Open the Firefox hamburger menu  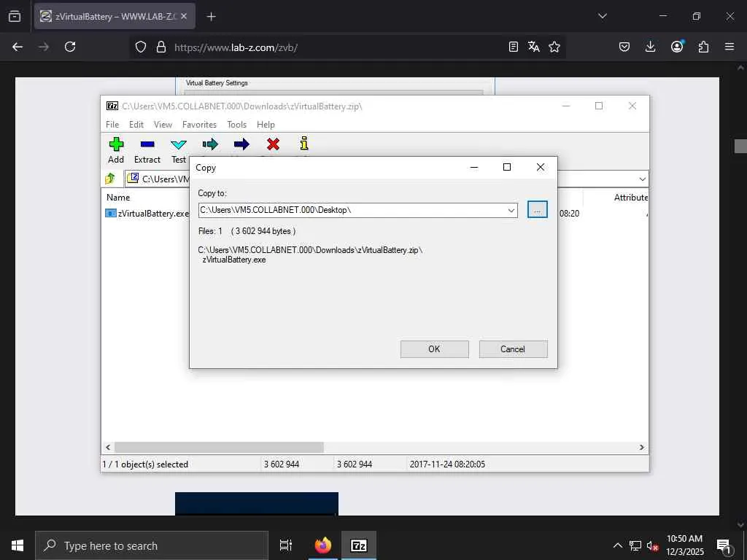click(729, 47)
